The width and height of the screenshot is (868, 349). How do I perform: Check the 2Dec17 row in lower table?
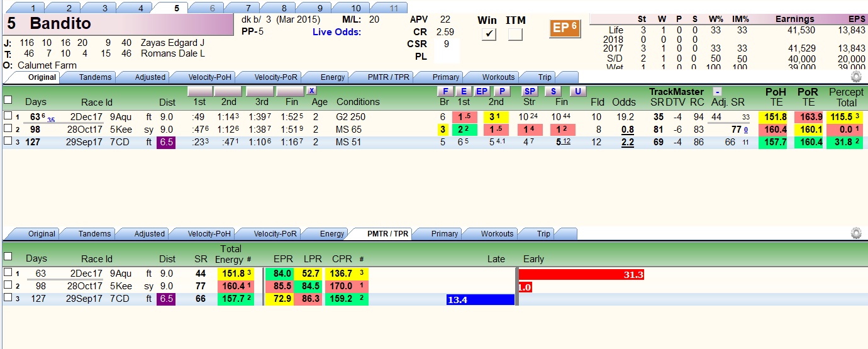8,273
